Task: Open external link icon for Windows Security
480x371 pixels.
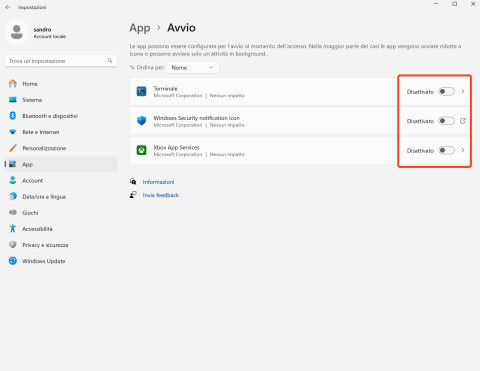Action: tap(463, 121)
